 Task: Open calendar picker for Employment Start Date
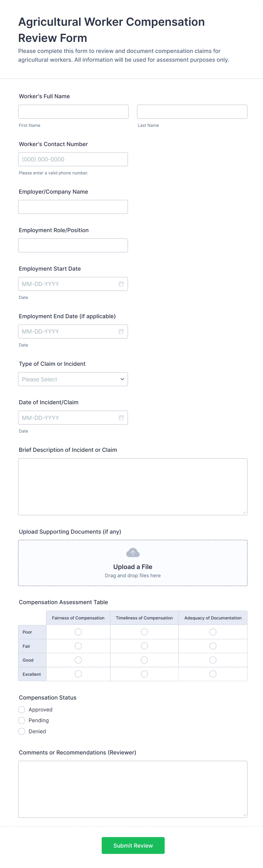click(121, 284)
